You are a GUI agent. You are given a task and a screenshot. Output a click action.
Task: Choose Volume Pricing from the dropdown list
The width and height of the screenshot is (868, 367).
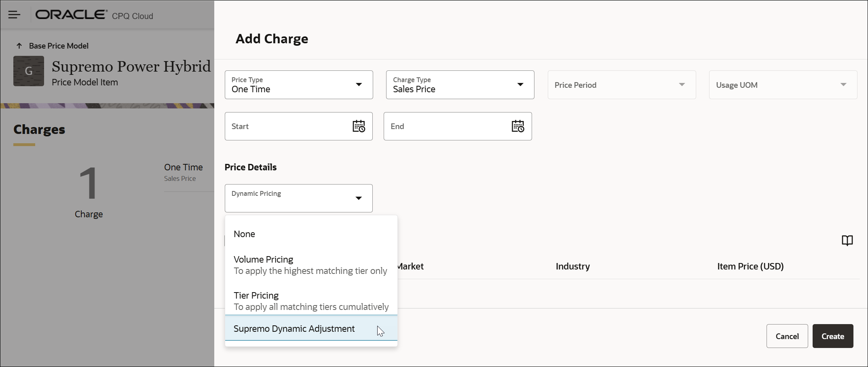(x=263, y=259)
